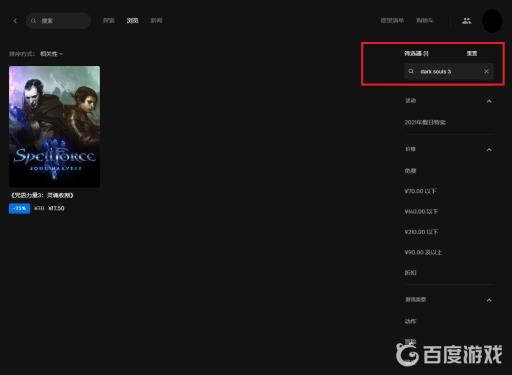
Task: Open the 探索 Discover tab
Action: tap(109, 21)
